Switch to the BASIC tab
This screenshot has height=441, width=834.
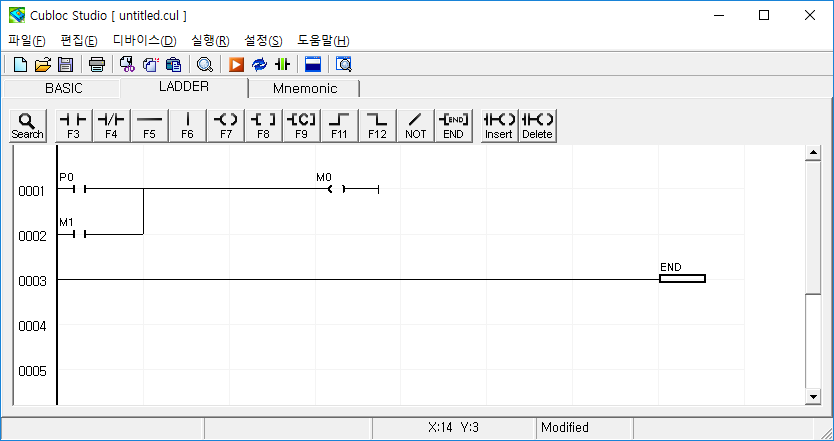(x=64, y=88)
